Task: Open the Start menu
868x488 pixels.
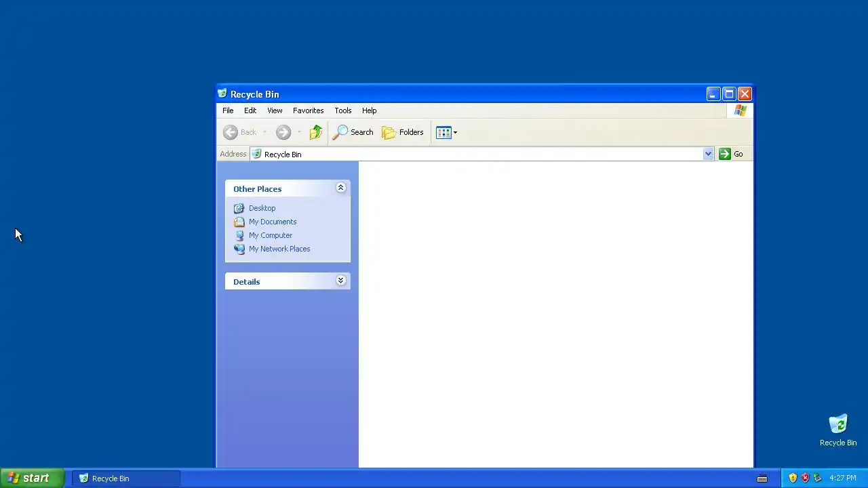Action: [32, 478]
